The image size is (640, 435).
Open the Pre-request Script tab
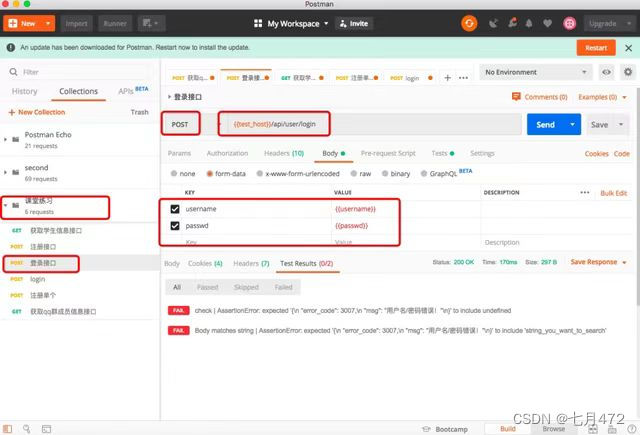388,153
